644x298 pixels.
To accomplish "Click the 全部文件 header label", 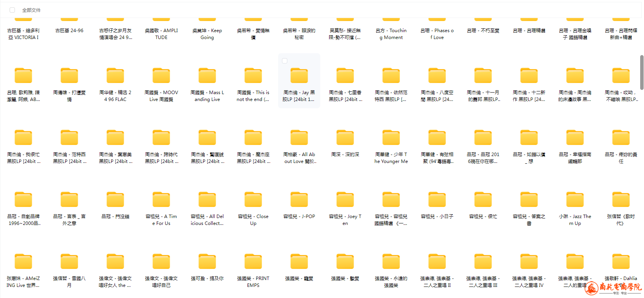I will pyautogui.click(x=31, y=10).
